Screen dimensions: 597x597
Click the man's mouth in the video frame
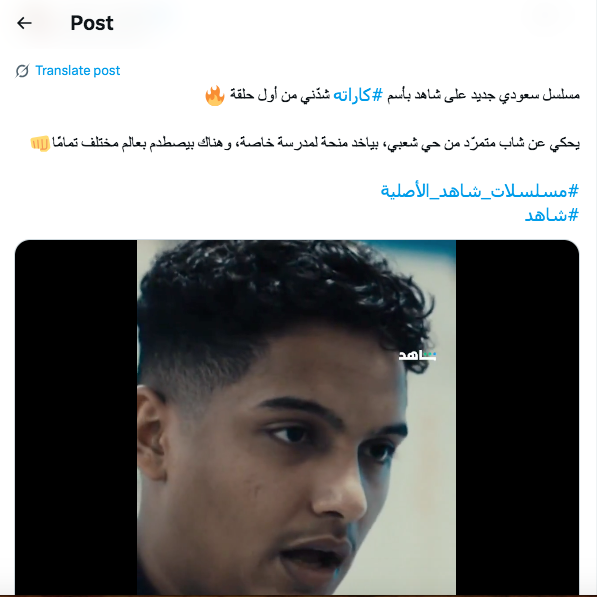[x=314, y=554]
